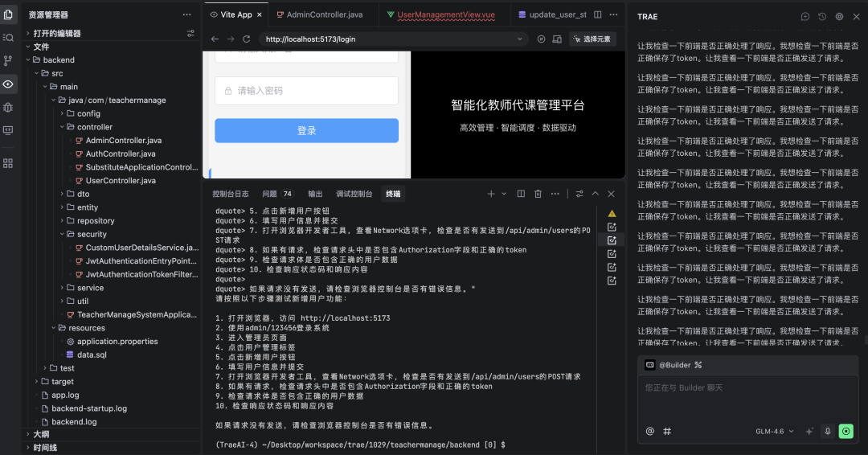This screenshot has width=868, height=455.
Task: Close the bottom terminal panel
Action: coord(611,194)
